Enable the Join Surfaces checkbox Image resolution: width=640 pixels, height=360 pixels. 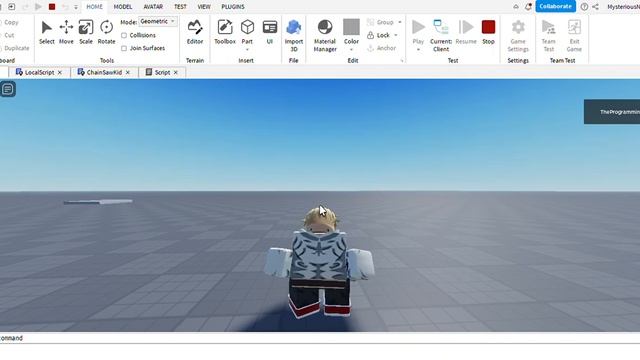click(x=124, y=48)
